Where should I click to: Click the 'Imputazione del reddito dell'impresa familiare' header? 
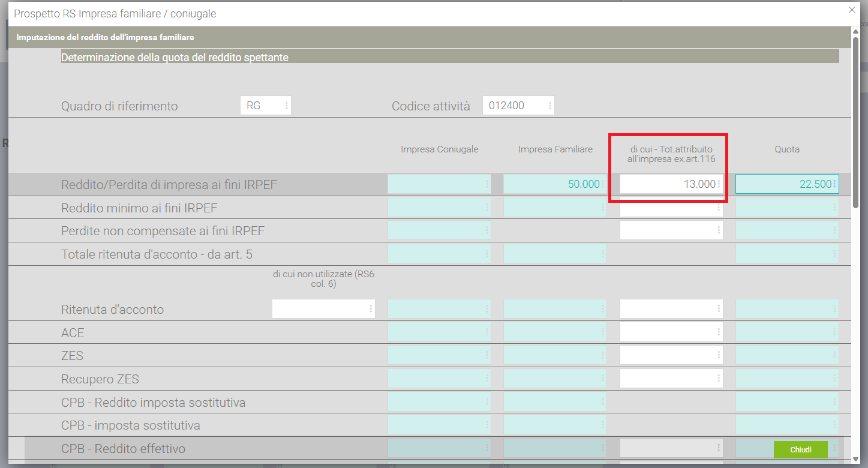pos(105,37)
